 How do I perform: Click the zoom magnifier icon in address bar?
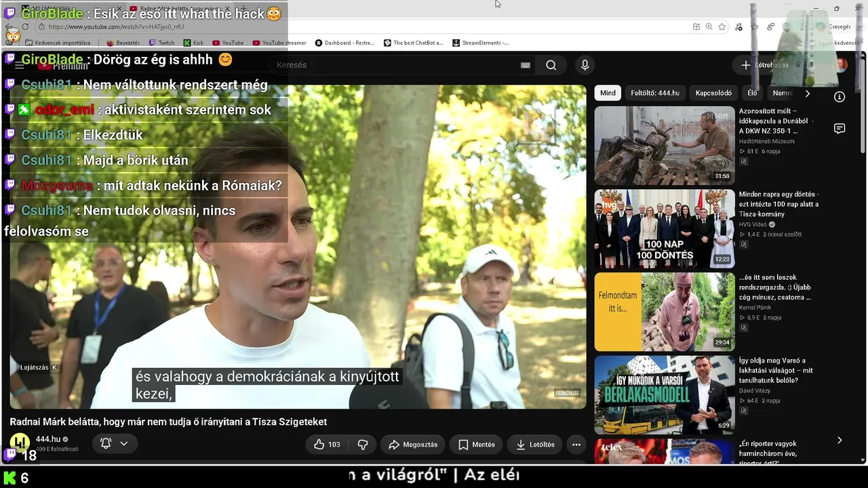pyautogui.click(x=709, y=26)
